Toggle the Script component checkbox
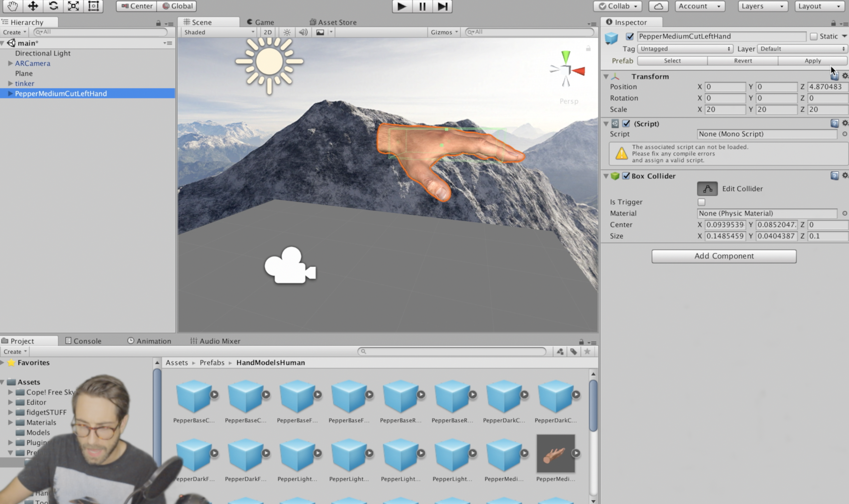The height and width of the screenshot is (504, 849). point(627,123)
